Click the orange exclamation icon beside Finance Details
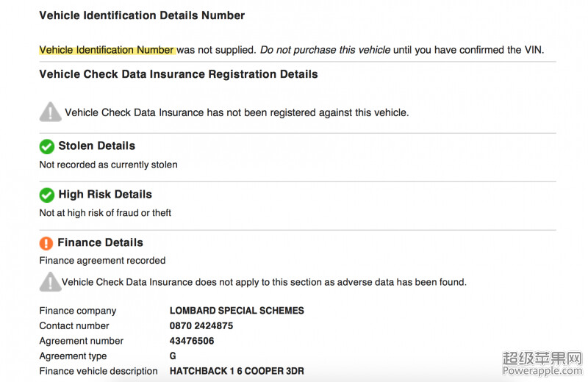The image size is (588, 382). pyautogui.click(x=46, y=243)
